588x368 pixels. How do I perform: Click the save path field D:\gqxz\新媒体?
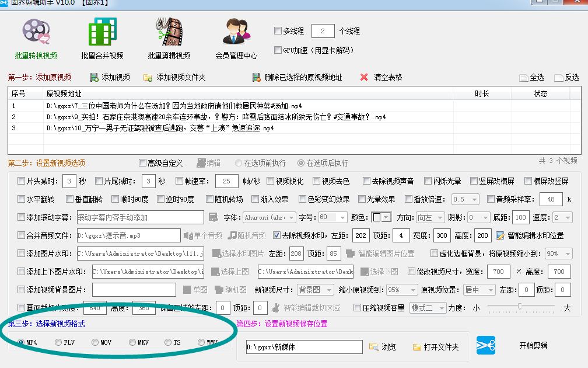(304, 347)
